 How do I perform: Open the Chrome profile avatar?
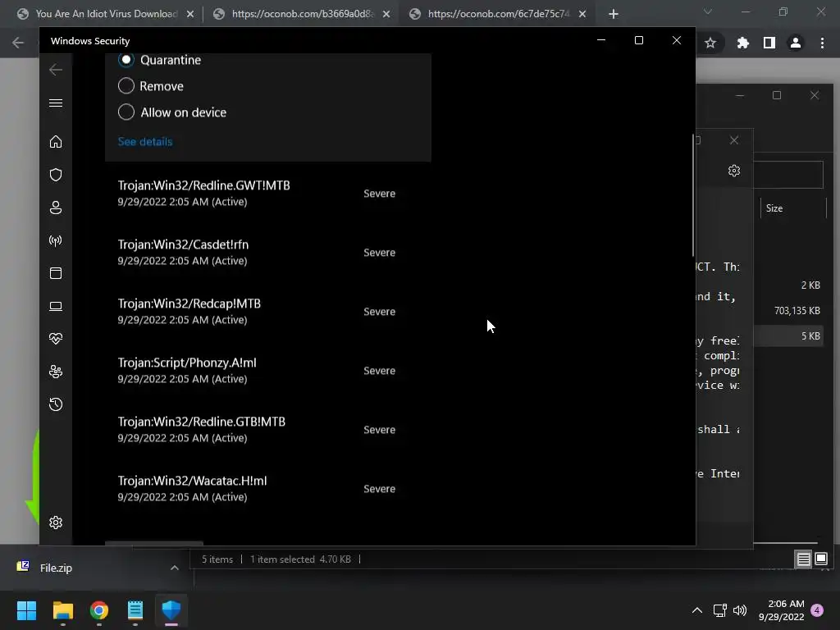click(x=796, y=43)
